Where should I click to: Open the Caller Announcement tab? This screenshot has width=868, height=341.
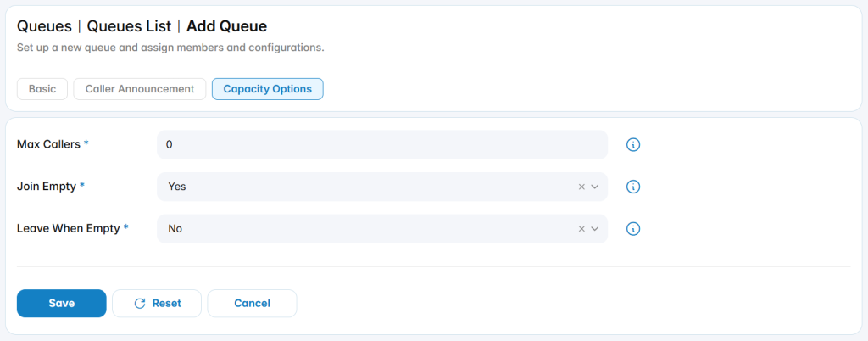pyautogui.click(x=140, y=89)
